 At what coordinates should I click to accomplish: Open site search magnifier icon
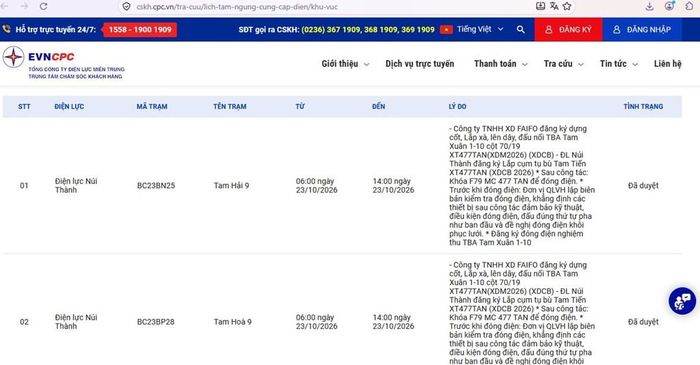[x=521, y=29]
